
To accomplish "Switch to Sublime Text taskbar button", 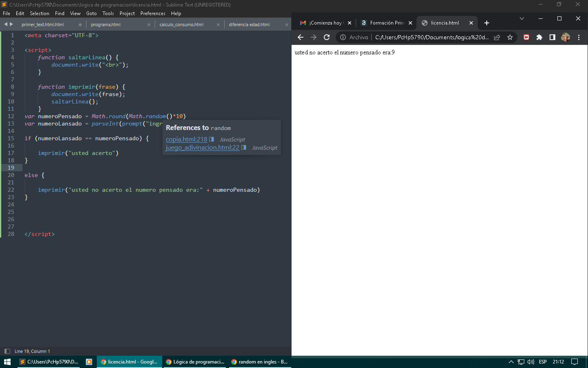I will 49,362.
